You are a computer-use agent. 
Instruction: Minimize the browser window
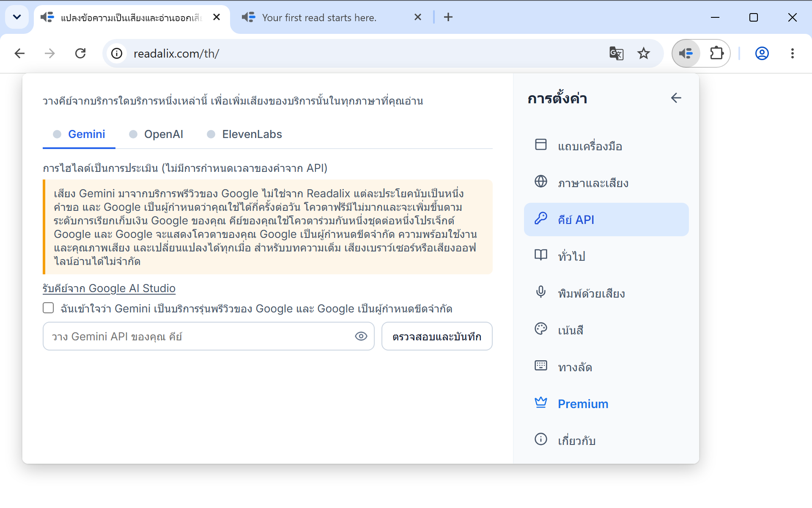click(715, 17)
